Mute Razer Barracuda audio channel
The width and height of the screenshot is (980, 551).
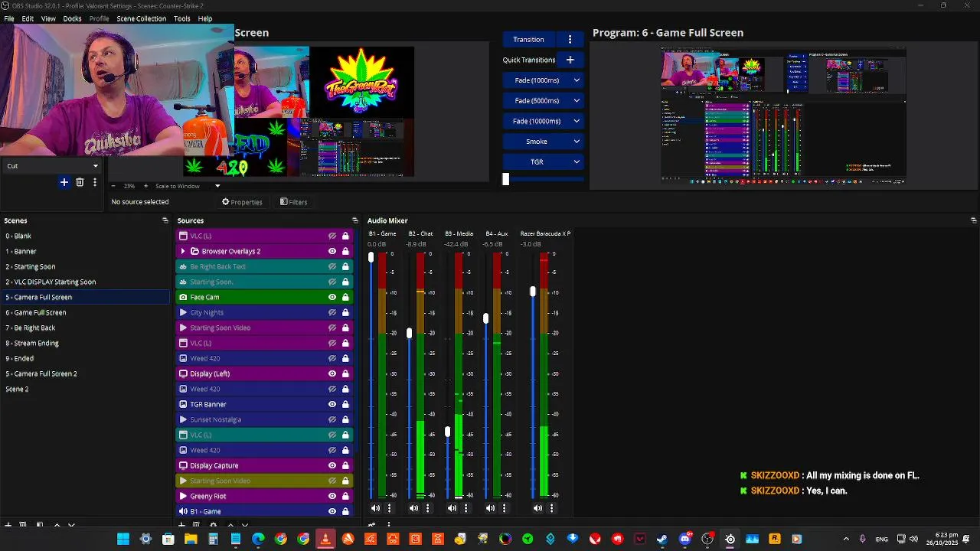(x=537, y=508)
